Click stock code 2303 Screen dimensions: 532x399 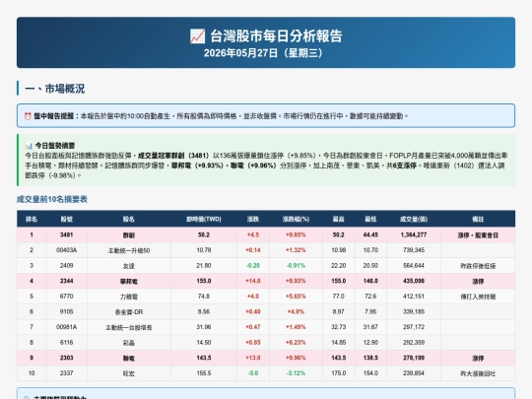tap(67, 358)
